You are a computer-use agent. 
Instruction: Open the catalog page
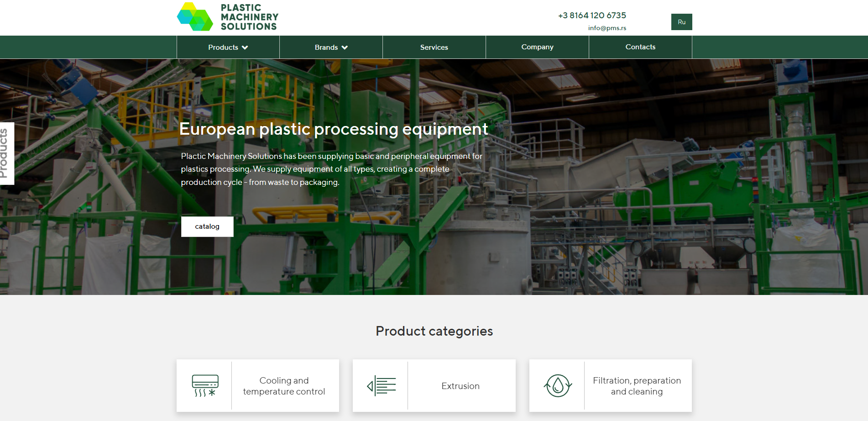pos(207,226)
